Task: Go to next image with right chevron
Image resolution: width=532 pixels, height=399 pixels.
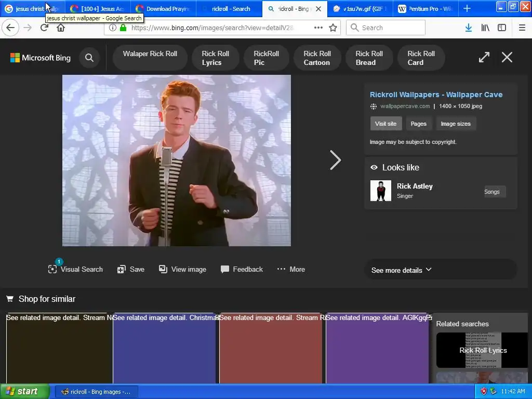Action: [x=335, y=160]
